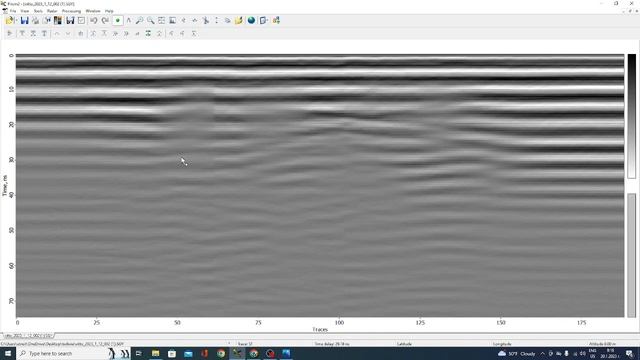This screenshot has height=360, width=640.
Task: Click the yellow open-folder icon in toolbar
Action: [9, 20]
